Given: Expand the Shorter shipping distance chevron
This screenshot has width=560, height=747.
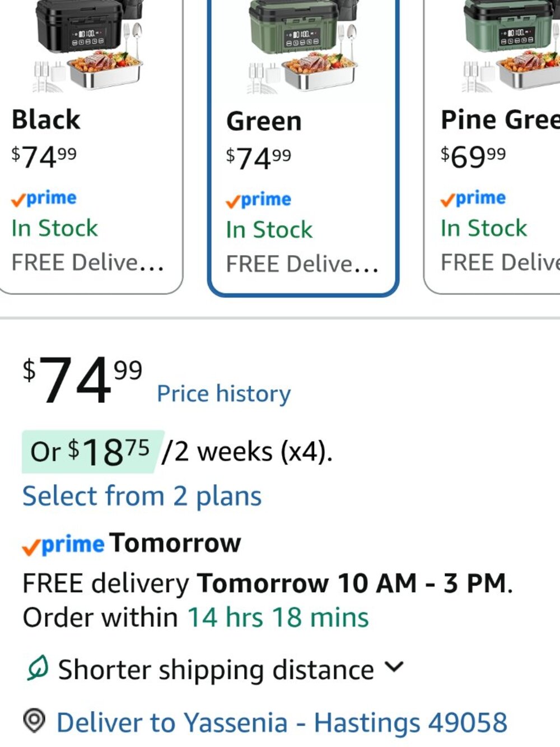Looking at the screenshot, I should 394,667.
